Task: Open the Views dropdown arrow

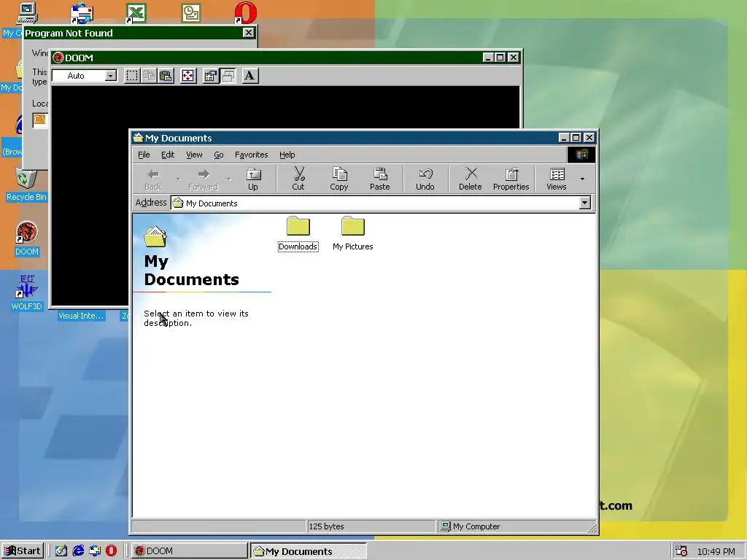Action: point(582,179)
